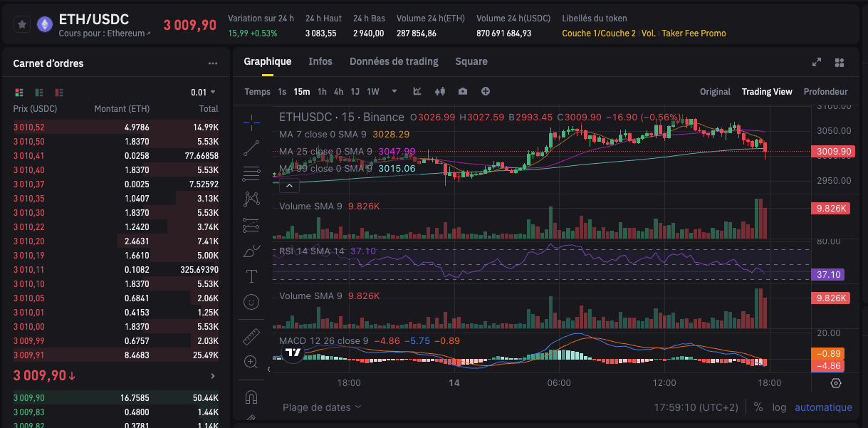The width and height of the screenshot is (868, 428).
Task: Select the crosshair cursor tool
Action: 251,122
